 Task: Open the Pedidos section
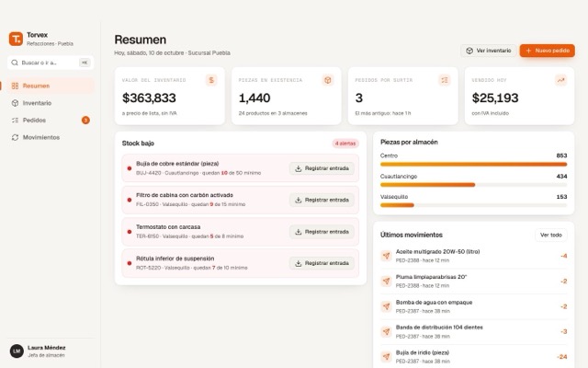coord(51,121)
